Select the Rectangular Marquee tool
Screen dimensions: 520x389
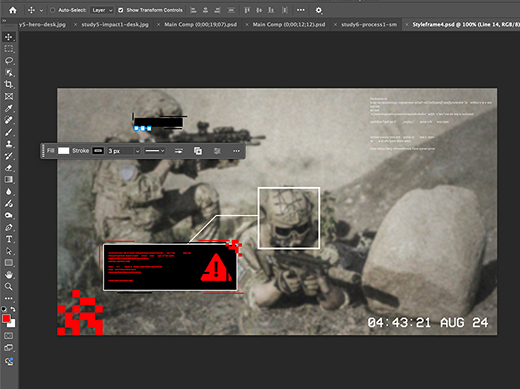(x=9, y=49)
